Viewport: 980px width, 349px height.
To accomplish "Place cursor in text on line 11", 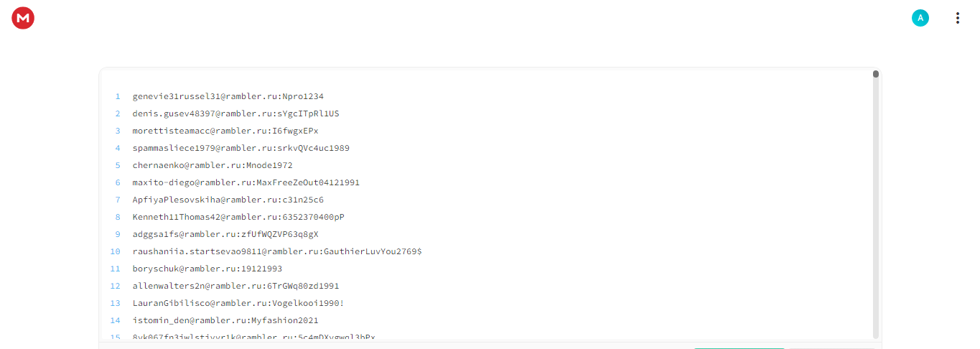I will 207,269.
